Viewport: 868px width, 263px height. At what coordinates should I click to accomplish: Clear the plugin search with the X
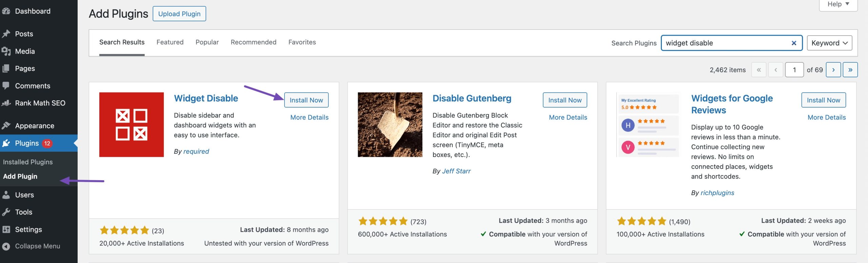click(794, 43)
